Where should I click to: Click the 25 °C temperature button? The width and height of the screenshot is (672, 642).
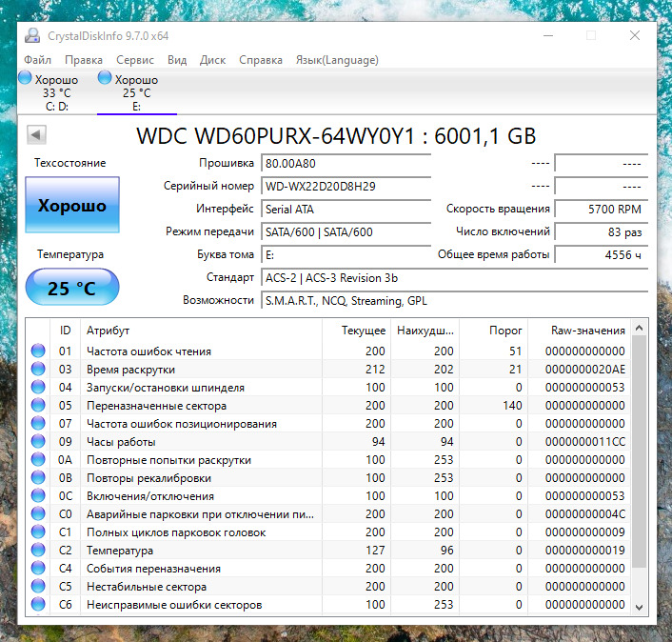(72, 288)
